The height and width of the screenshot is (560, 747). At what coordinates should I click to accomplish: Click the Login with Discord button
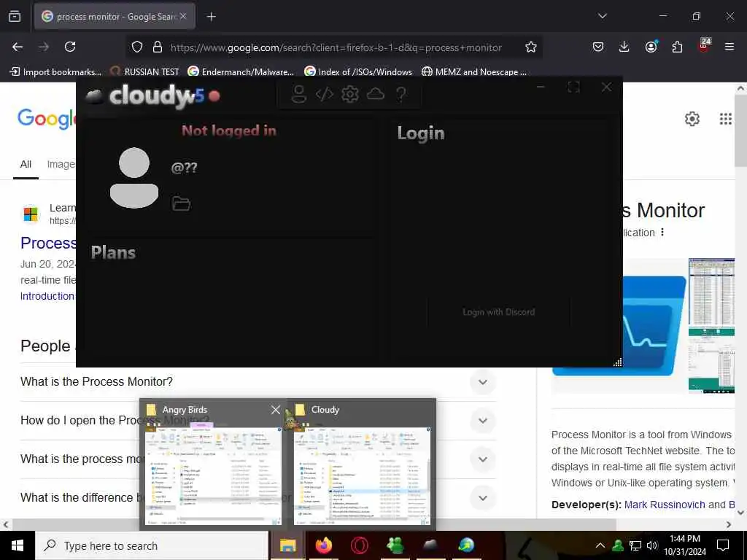coord(498,312)
